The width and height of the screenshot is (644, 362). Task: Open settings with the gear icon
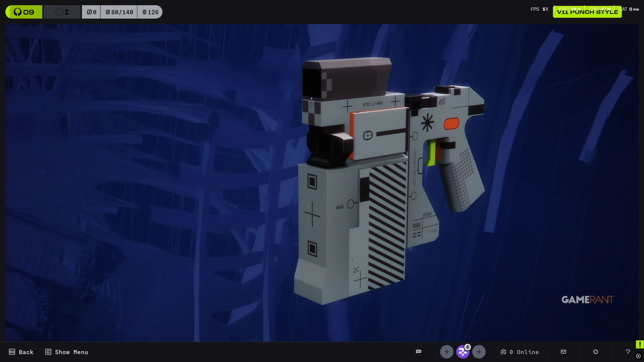(596, 352)
